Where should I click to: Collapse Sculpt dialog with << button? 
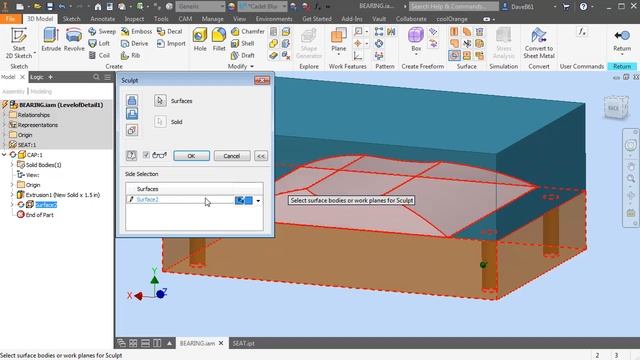click(261, 156)
